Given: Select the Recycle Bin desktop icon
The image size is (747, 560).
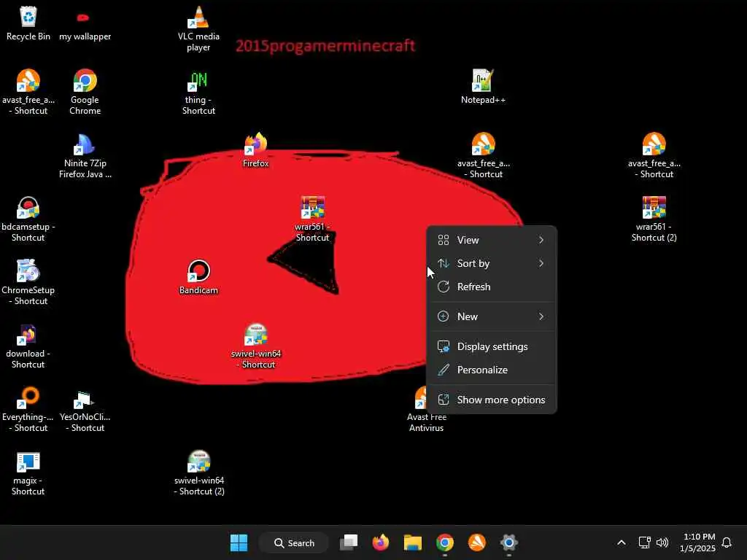Looking at the screenshot, I should tap(28, 23).
